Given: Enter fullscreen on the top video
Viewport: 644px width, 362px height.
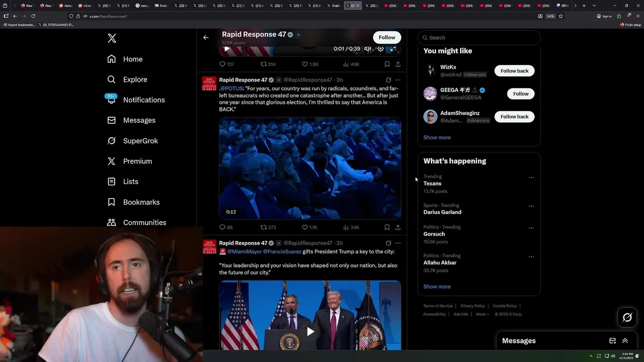Looking at the screenshot, I should click(393, 49).
